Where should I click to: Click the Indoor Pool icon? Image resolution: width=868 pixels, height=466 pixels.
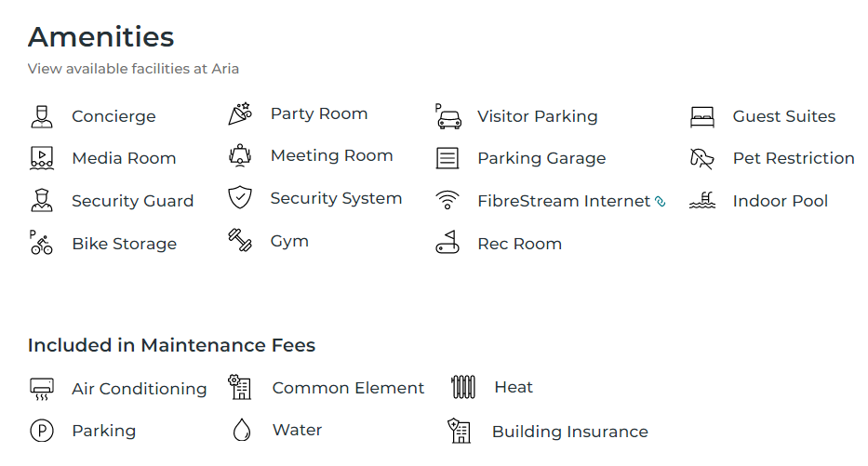(701, 200)
